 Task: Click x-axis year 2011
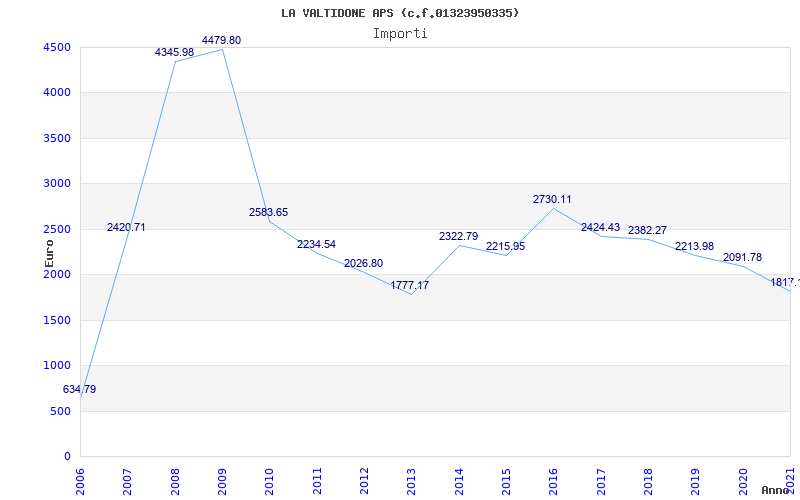(x=317, y=481)
